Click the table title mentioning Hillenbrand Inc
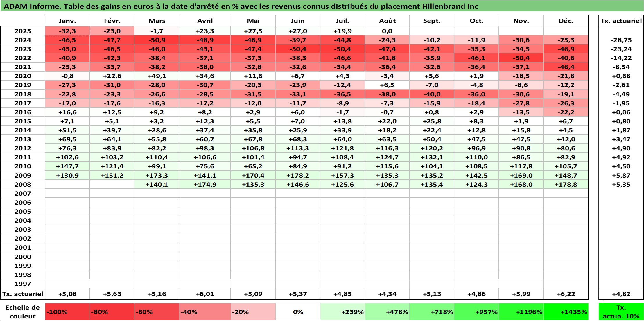This screenshot has height=321, width=644. [x=241, y=6]
